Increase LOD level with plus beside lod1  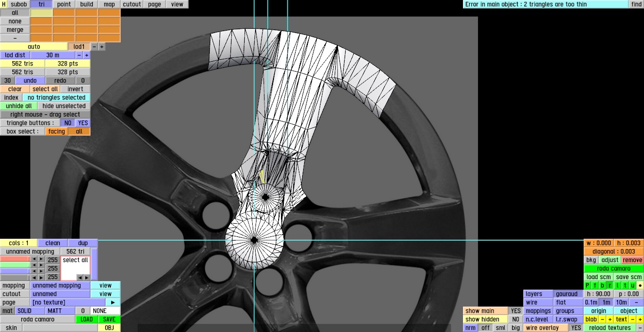pyautogui.click(x=102, y=47)
